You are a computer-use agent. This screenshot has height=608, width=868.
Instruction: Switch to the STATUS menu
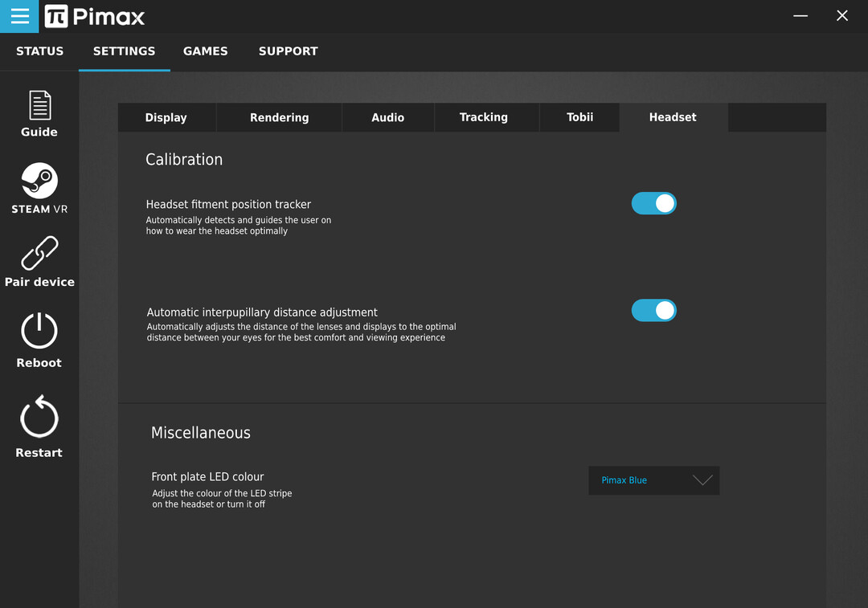click(x=39, y=51)
